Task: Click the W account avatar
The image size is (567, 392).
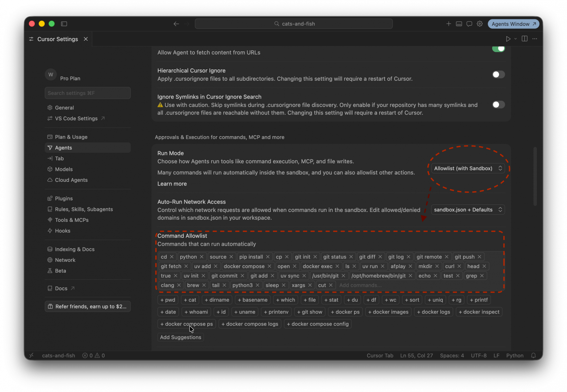Action: tap(51, 75)
